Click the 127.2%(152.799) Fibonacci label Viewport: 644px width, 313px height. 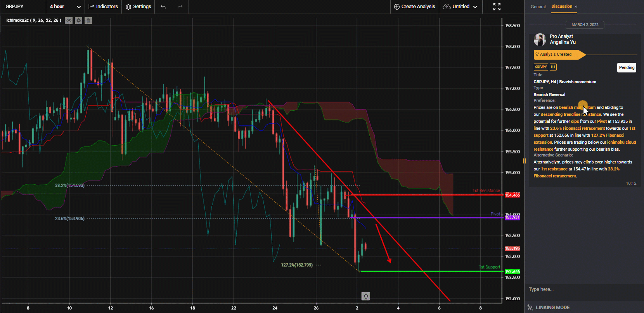tap(297, 265)
